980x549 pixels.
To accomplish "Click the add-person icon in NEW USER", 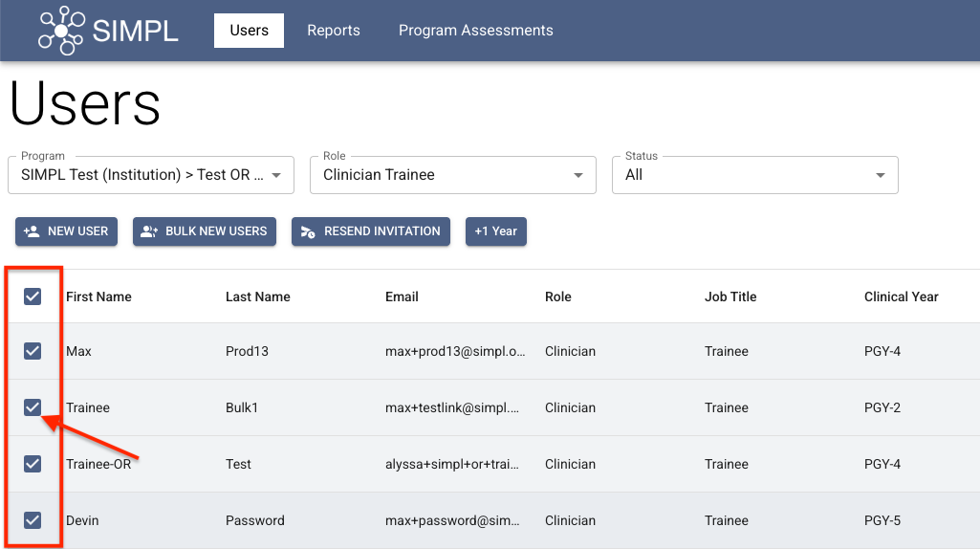I will [32, 231].
